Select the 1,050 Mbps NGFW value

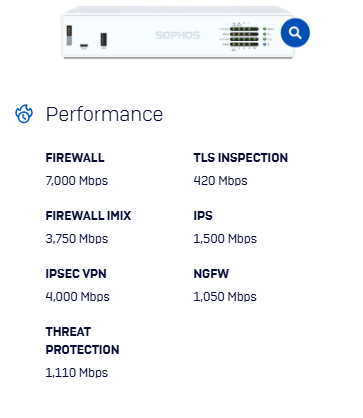225,297
